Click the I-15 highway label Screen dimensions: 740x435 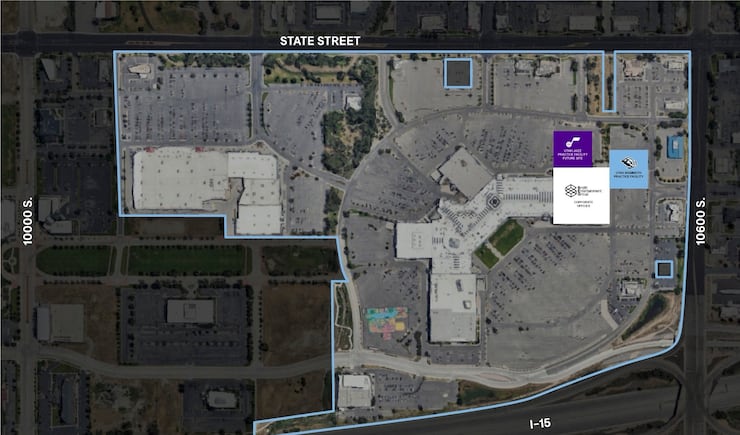pos(540,423)
